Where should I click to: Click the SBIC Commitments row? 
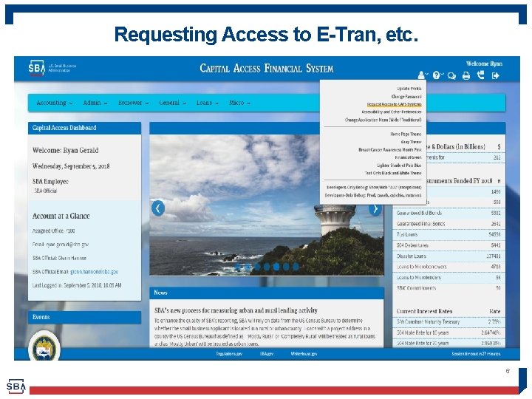coord(449,288)
